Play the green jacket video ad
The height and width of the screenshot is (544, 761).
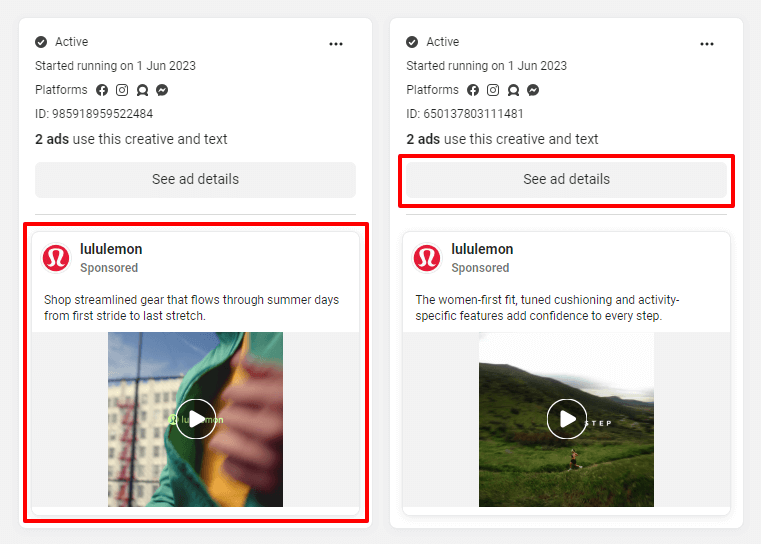tap(196, 419)
